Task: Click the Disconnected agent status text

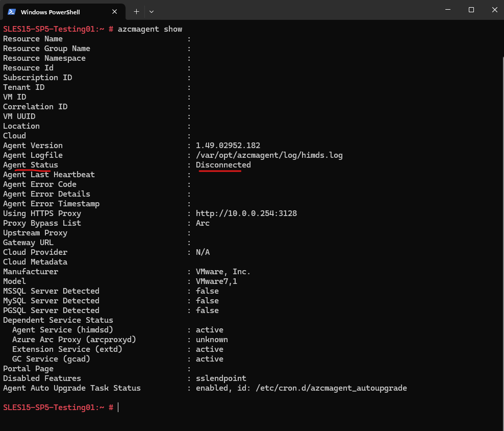Action: pyautogui.click(x=223, y=165)
